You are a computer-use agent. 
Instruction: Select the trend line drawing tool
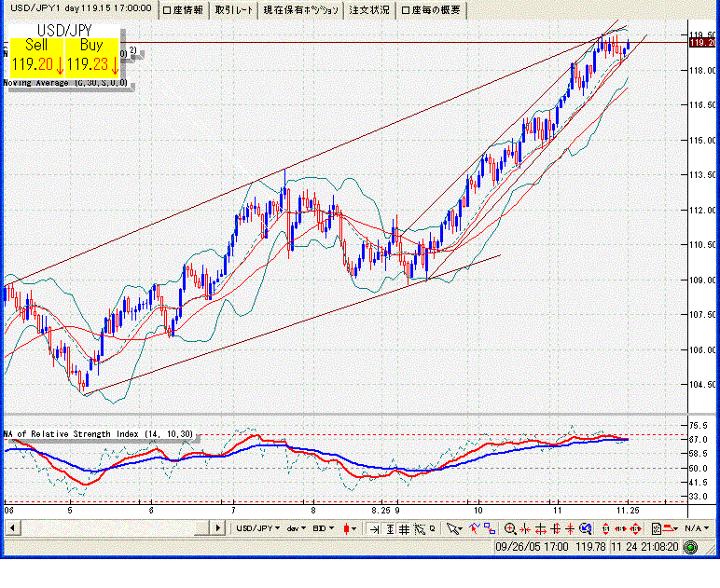474,528
